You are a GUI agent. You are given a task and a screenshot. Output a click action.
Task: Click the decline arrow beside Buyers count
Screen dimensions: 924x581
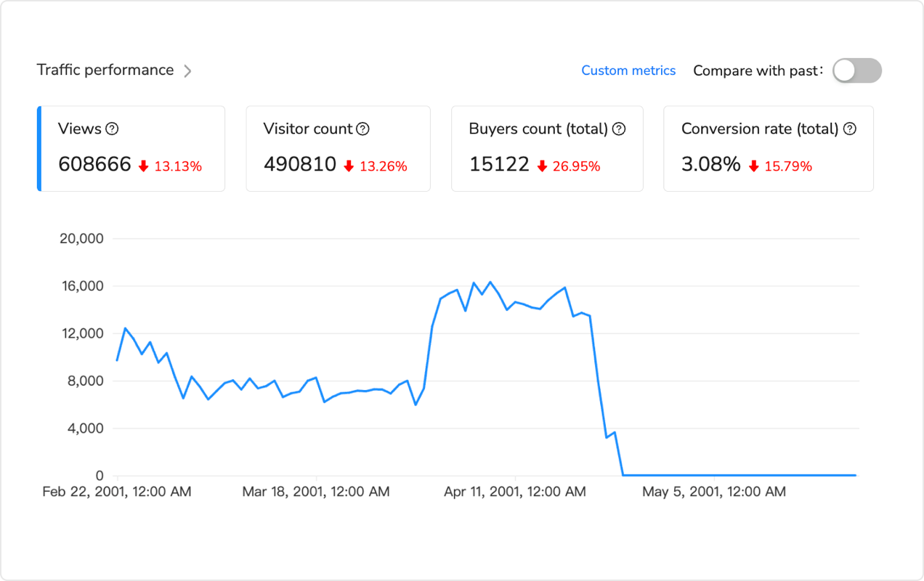[x=541, y=166]
